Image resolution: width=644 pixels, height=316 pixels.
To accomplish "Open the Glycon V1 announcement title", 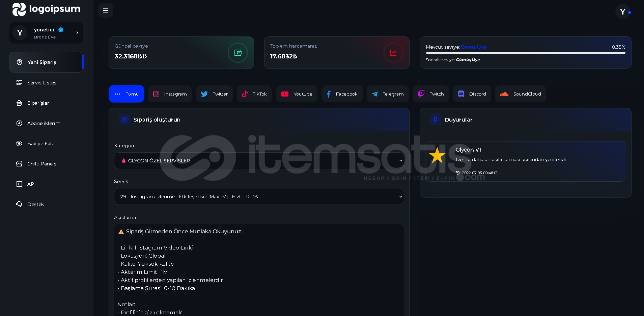I will (x=469, y=150).
